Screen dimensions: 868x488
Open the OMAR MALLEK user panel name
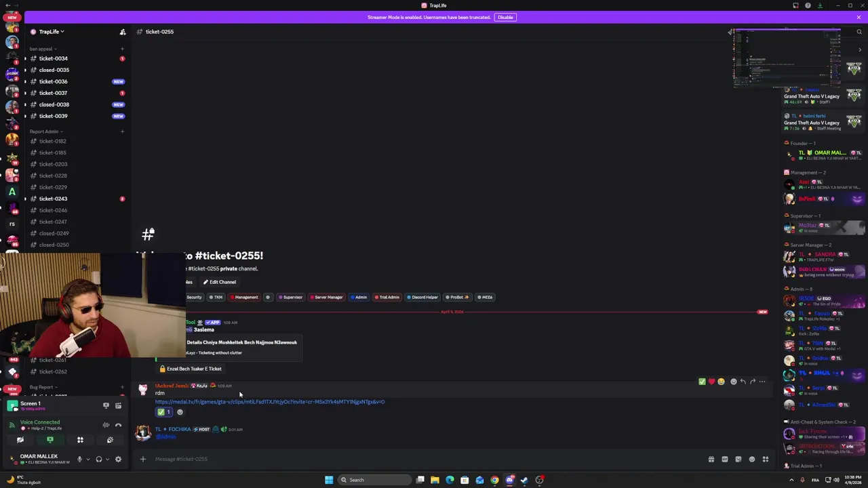[x=39, y=456]
